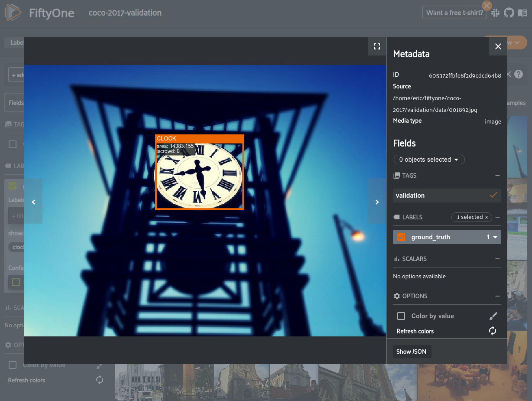Enable the Color by value checkbox
This screenshot has height=401, width=532.
click(401, 316)
